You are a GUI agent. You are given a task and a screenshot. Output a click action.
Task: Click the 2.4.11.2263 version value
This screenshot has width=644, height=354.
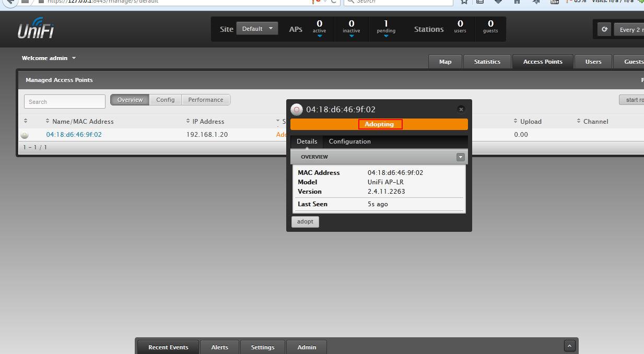[387, 192]
